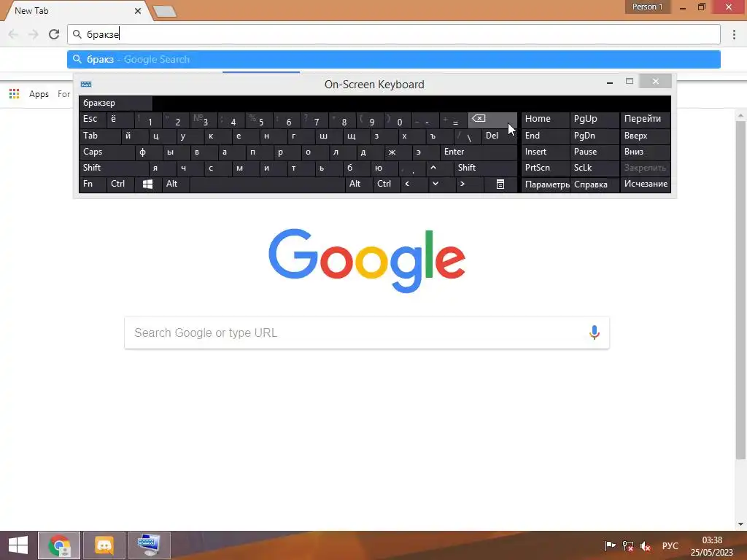Click the letter у key on keyboard
This screenshot has width=747, height=560.
(x=190, y=136)
